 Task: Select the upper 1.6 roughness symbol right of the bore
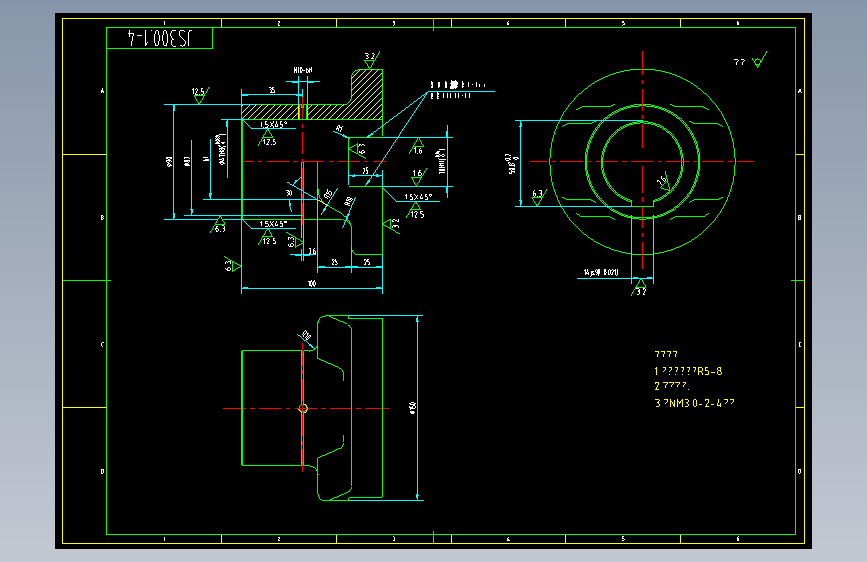click(417, 147)
